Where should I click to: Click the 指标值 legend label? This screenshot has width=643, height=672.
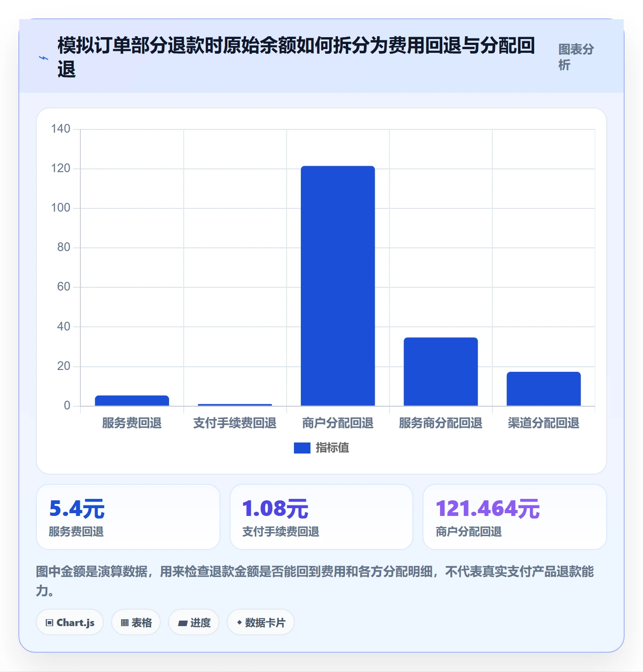tap(332, 448)
